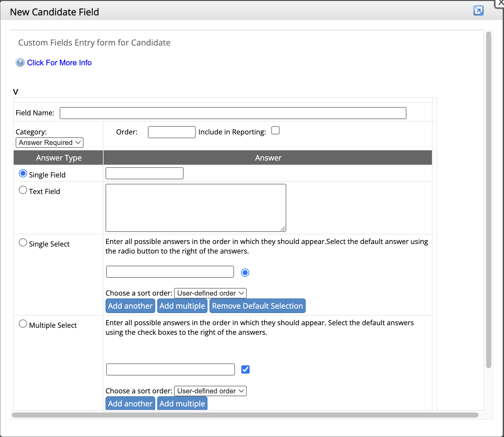Click the Single Select answer input
The width and height of the screenshot is (504, 437).
(170, 272)
